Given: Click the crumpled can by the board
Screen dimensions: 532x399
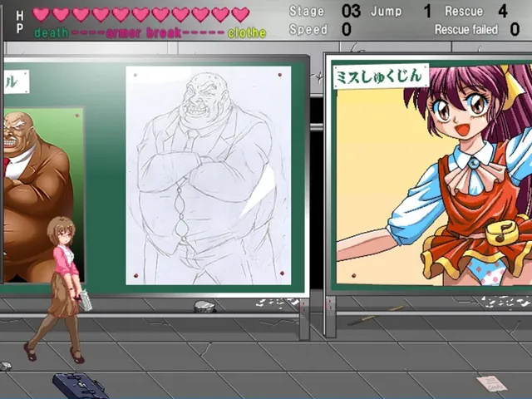Looking at the screenshot, I should click(204, 307).
